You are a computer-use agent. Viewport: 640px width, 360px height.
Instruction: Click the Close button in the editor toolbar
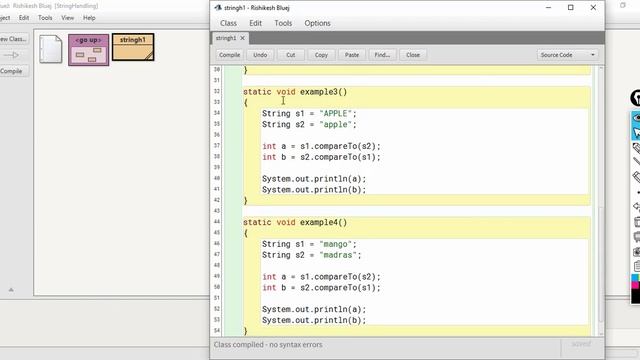pyautogui.click(x=413, y=55)
